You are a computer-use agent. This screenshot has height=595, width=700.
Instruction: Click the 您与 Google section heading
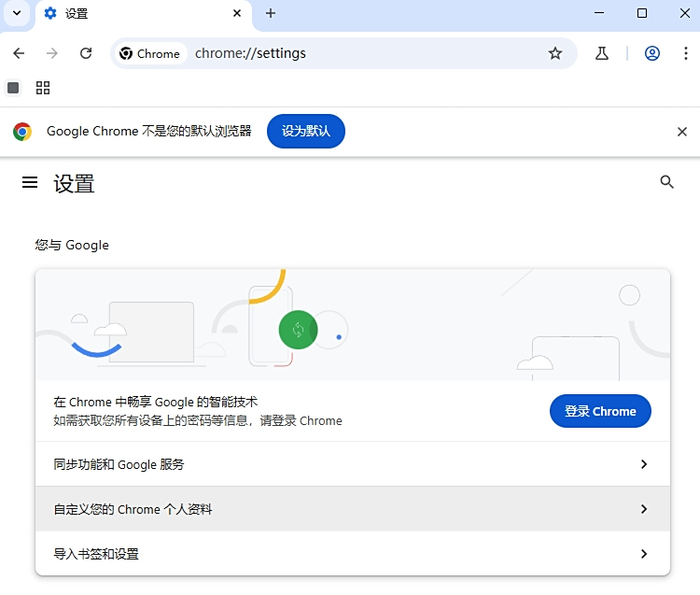click(x=72, y=245)
